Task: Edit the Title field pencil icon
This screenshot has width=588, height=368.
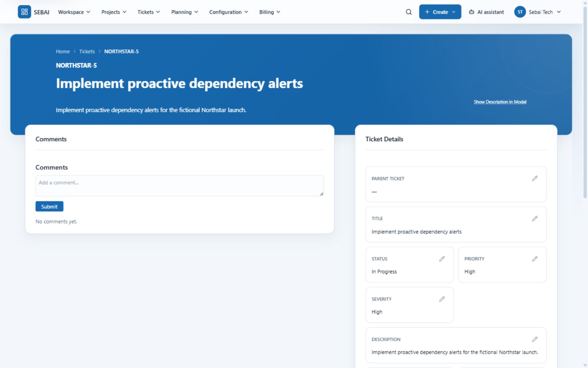Action: pyautogui.click(x=535, y=218)
